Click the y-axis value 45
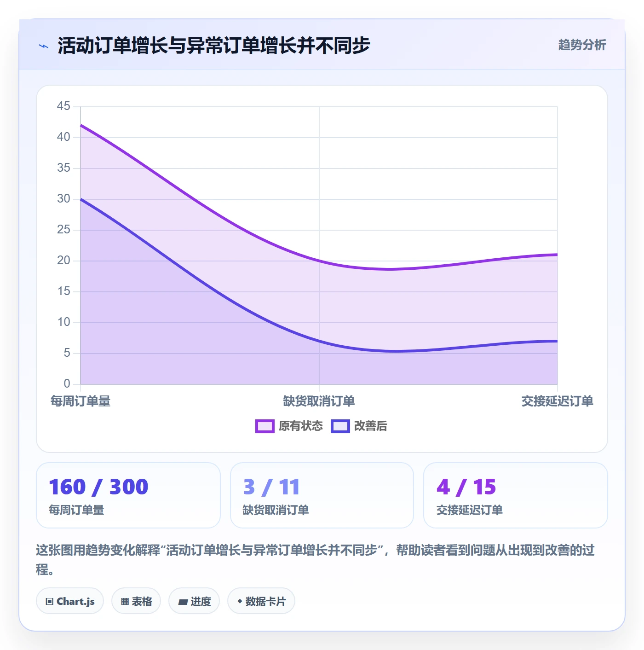 coord(63,106)
